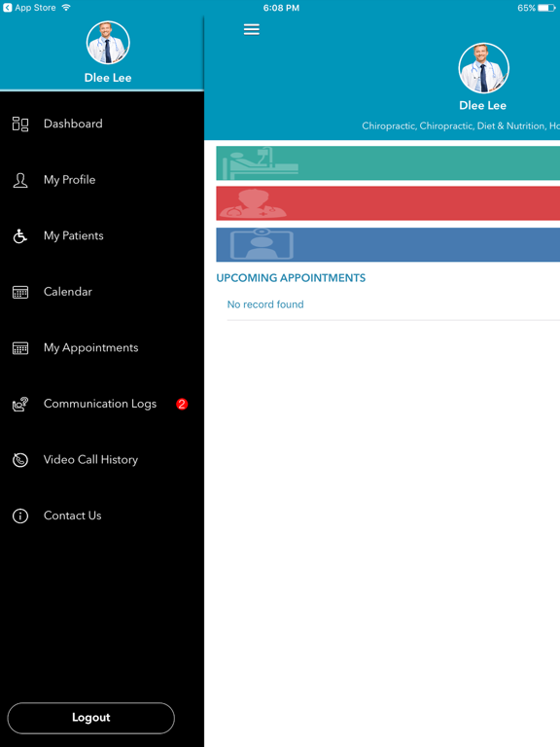
Task: Click the My Patients wheelchair icon
Action: pyautogui.click(x=20, y=235)
